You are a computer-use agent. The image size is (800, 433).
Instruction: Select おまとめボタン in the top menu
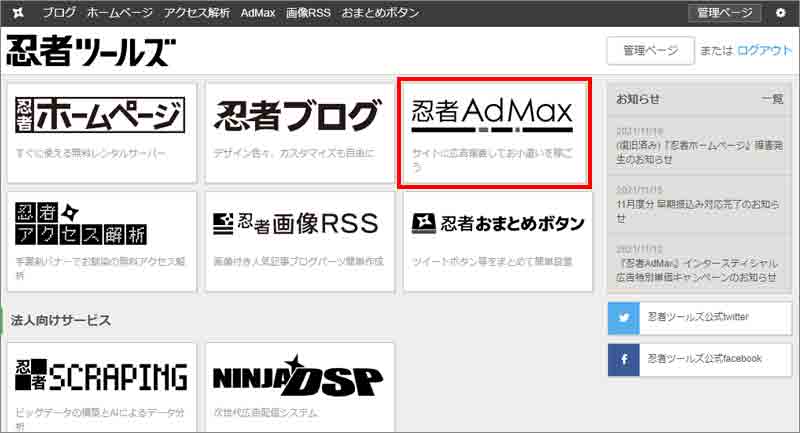[x=381, y=13]
